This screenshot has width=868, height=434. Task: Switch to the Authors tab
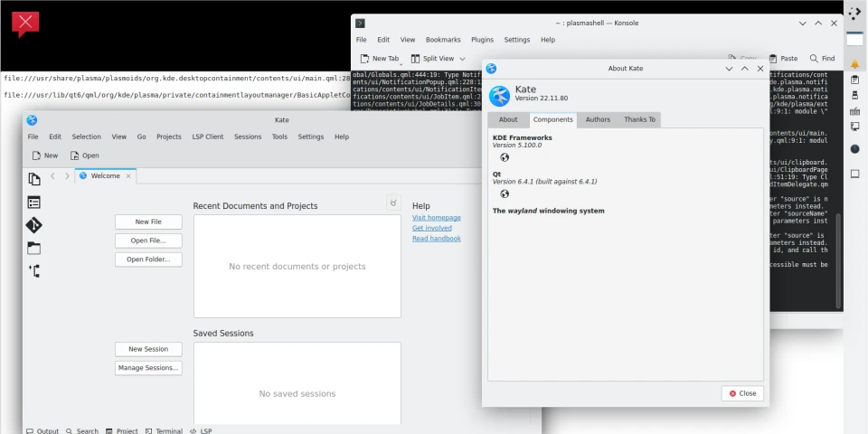point(598,119)
